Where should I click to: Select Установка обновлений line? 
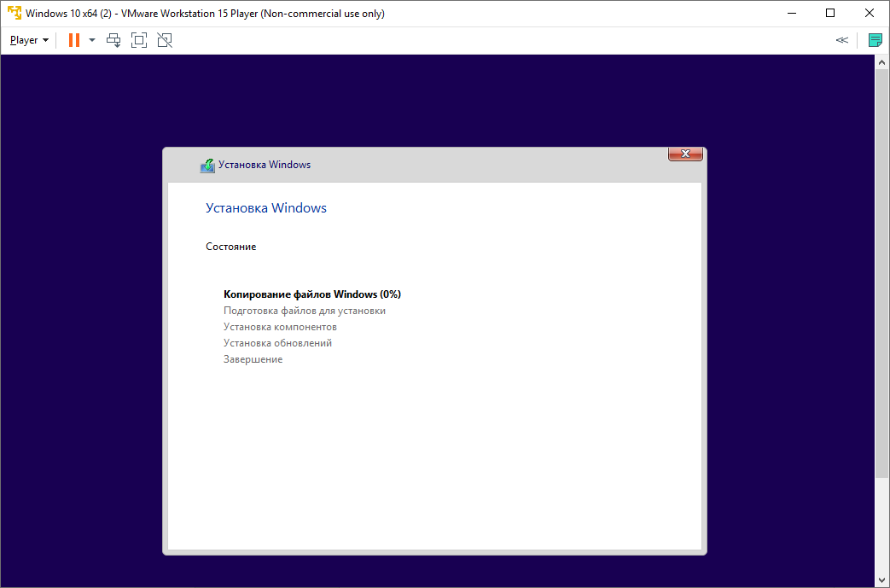point(277,343)
